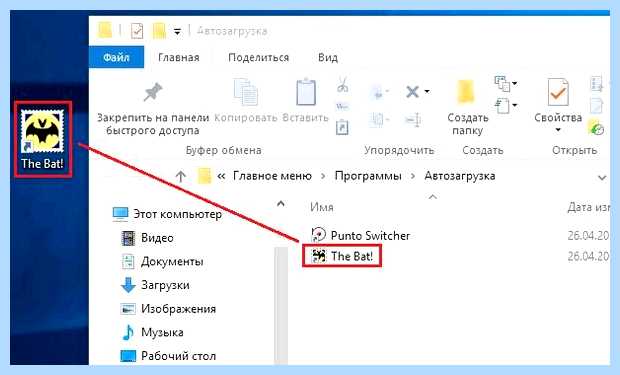This screenshot has height=375, width=620.
Task: Click the navigation pane scroll up arrow
Action: tap(281, 204)
